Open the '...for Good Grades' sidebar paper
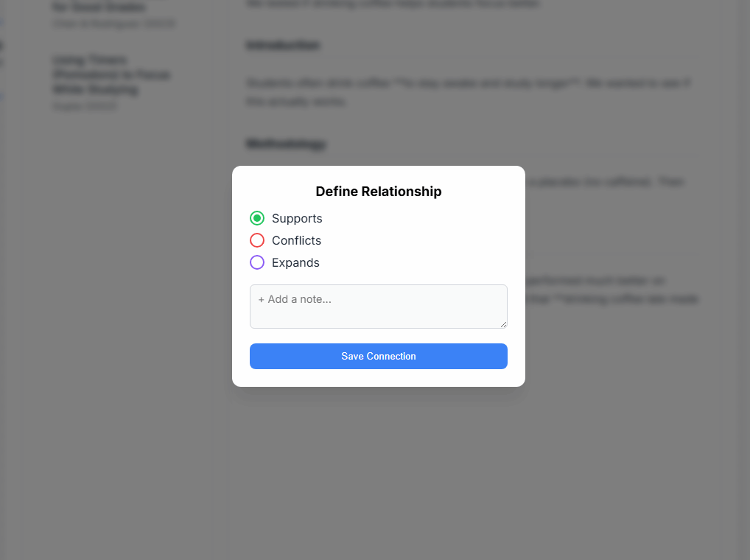750x560 pixels. (x=99, y=7)
